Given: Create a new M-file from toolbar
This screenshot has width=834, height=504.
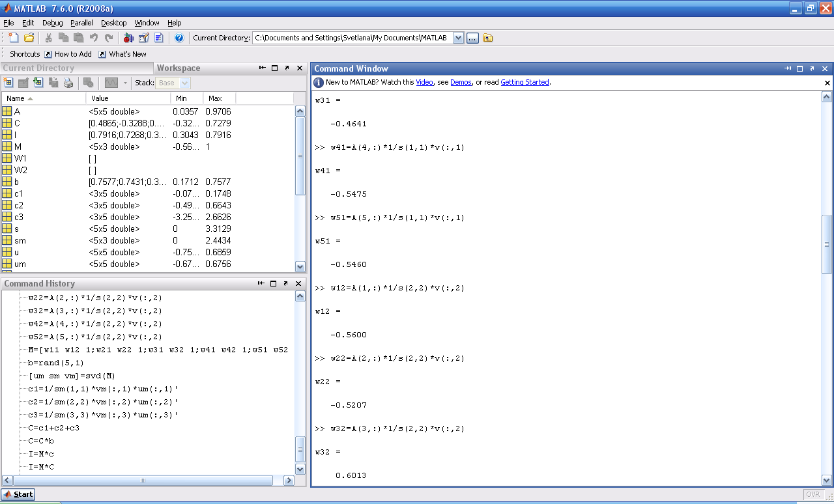Looking at the screenshot, I should click(x=14, y=38).
